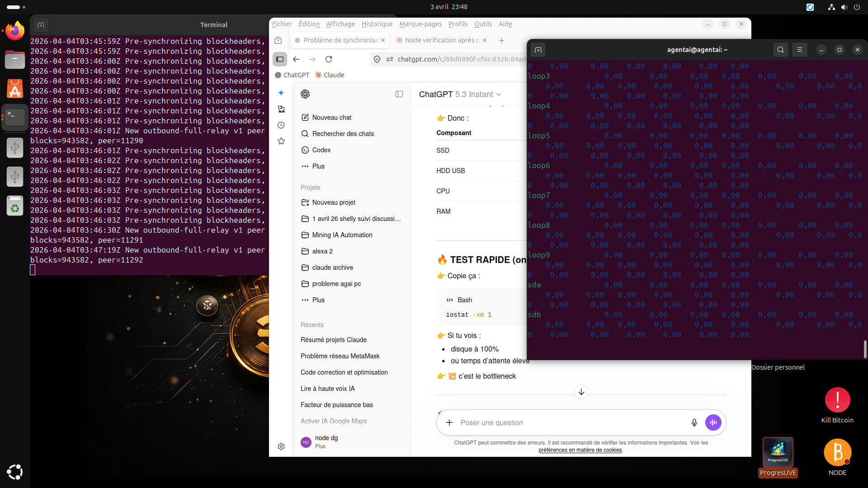The height and width of the screenshot is (488, 868).
Task: Open the terminal hamburger menu
Action: [799, 50]
